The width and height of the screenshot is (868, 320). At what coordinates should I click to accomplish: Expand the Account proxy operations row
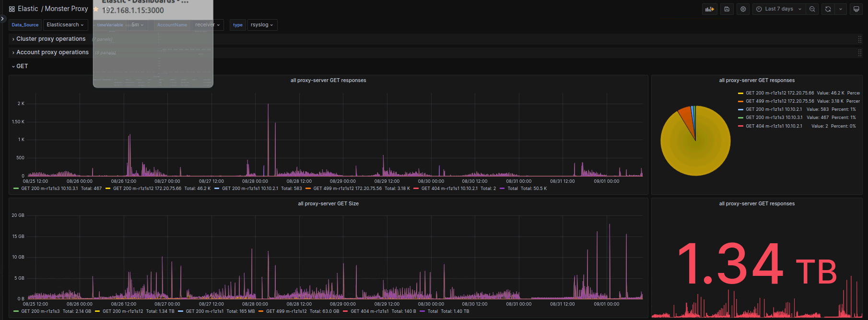point(52,52)
